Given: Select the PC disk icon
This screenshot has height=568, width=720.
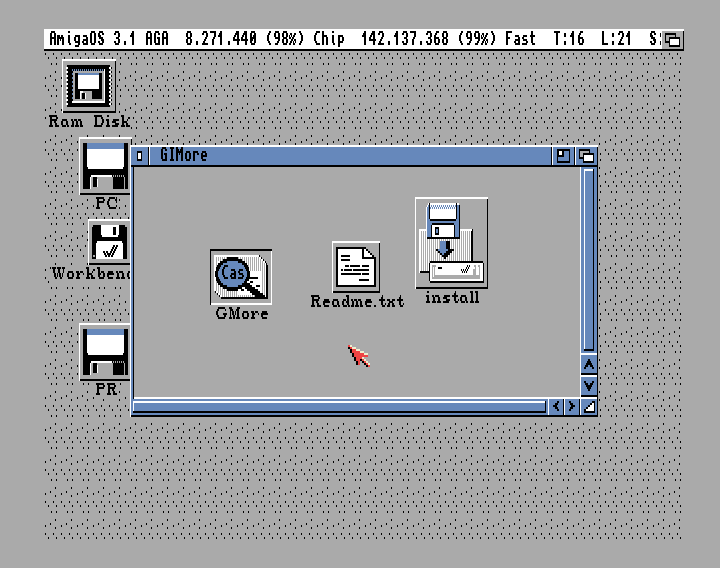Looking at the screenshot, I should (105, 166).
